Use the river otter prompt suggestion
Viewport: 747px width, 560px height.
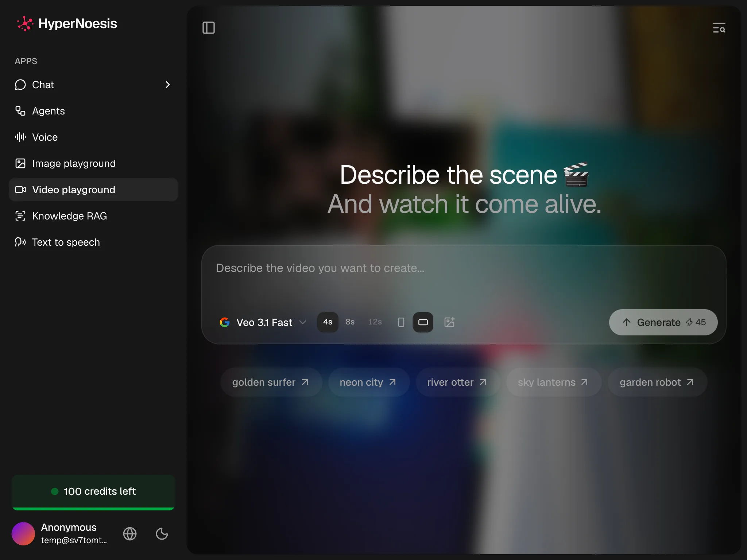pos(458,382)
